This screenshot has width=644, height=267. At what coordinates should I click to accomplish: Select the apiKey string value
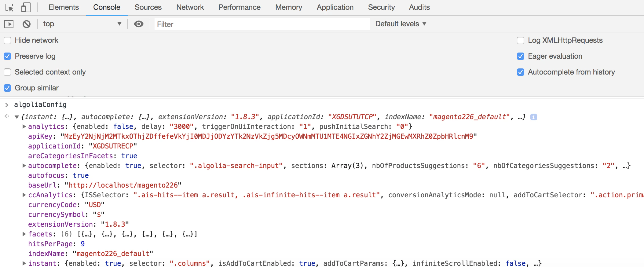pos(269,136)
